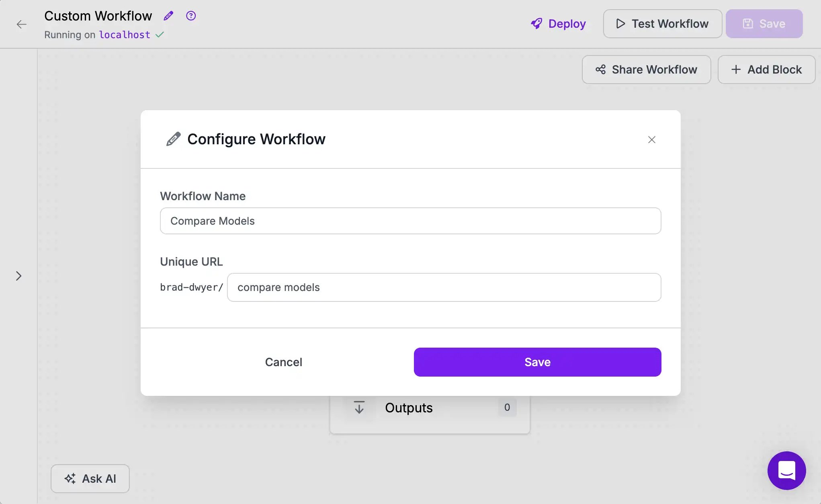This screenshot has height=504, width=821.
Task: Click the Test Workflow play icon
Action: click(x=620, y=24)
